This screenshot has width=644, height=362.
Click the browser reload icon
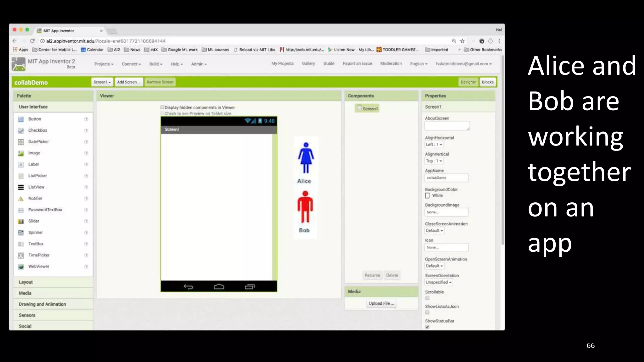click(x=32, y=41)
